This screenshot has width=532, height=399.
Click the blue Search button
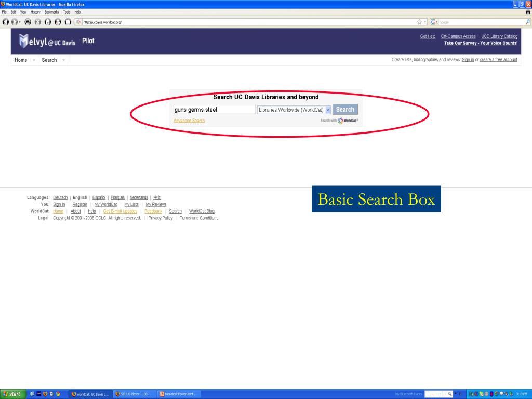tap(345, 110)
